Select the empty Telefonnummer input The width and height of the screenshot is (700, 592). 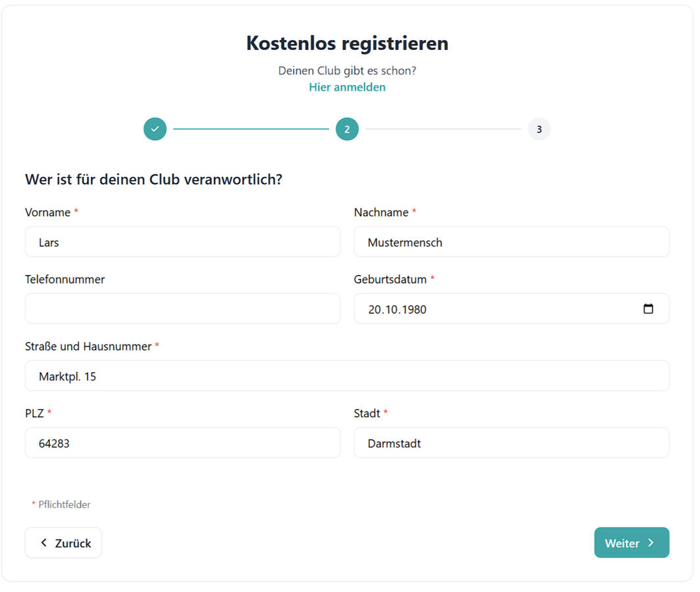(183, 309)
